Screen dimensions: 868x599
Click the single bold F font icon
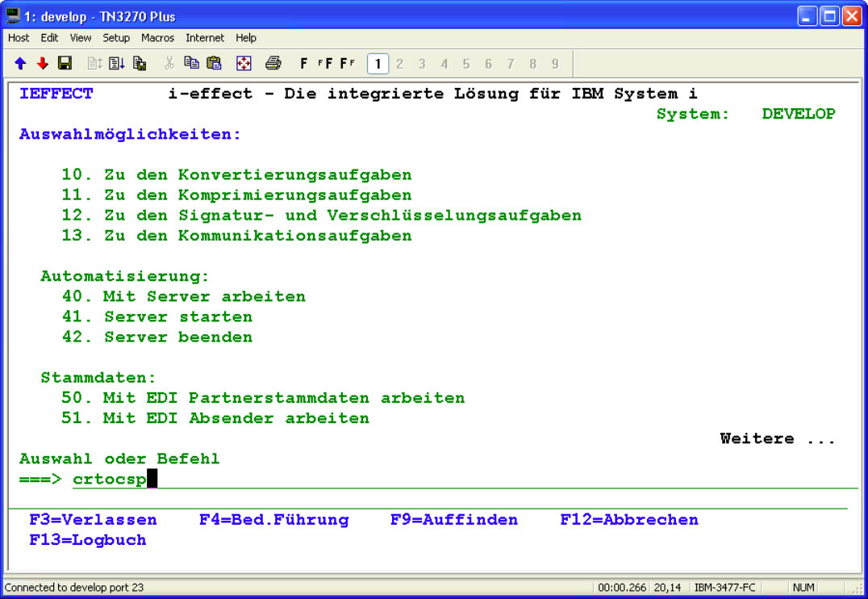304,64
